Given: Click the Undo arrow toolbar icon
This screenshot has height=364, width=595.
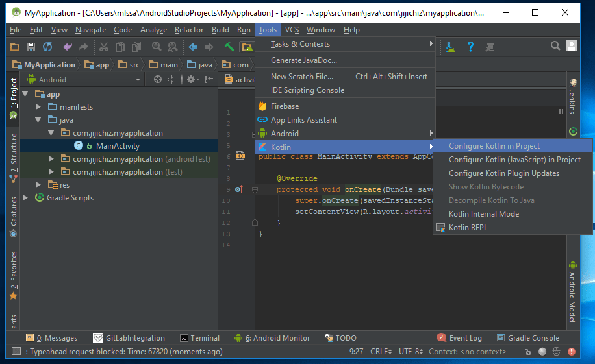Looking at the screenshot, I should coord(68,47).
